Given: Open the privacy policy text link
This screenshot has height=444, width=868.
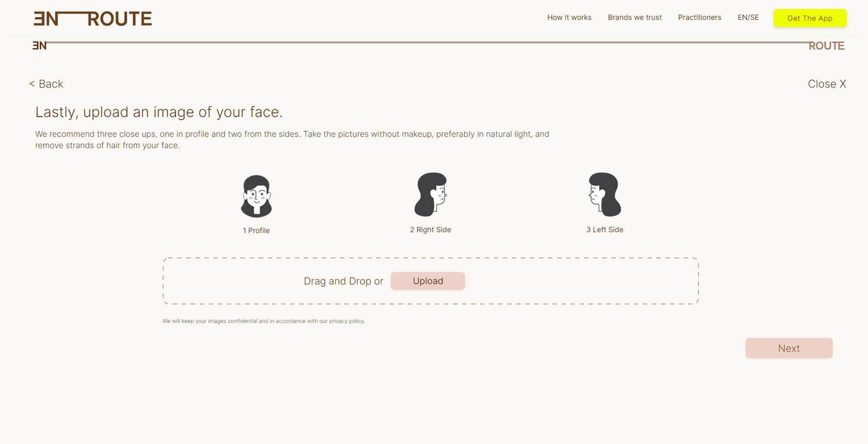Looking at the screenshot, I should (x=346, y=321).
